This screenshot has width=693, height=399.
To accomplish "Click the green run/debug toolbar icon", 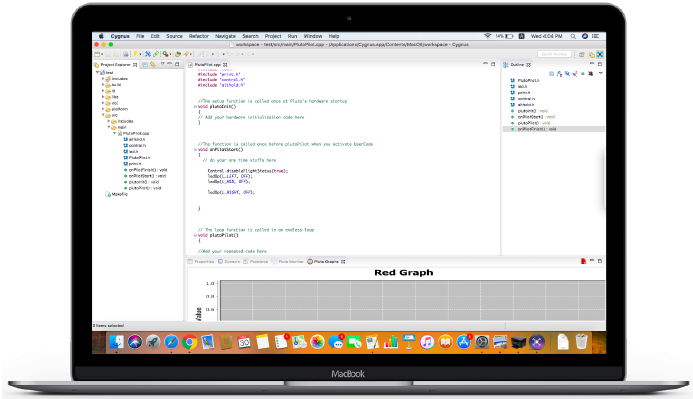I will tap(165, 54).
